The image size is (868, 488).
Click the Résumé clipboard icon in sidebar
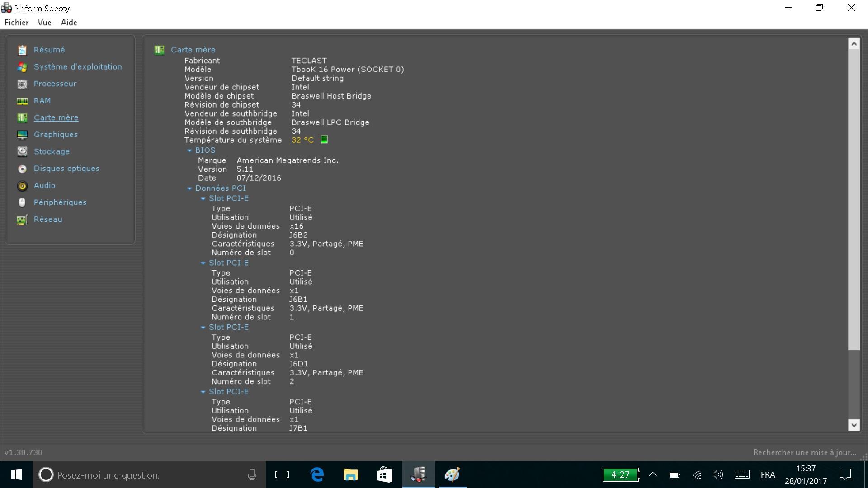click(x=22, y=50)
